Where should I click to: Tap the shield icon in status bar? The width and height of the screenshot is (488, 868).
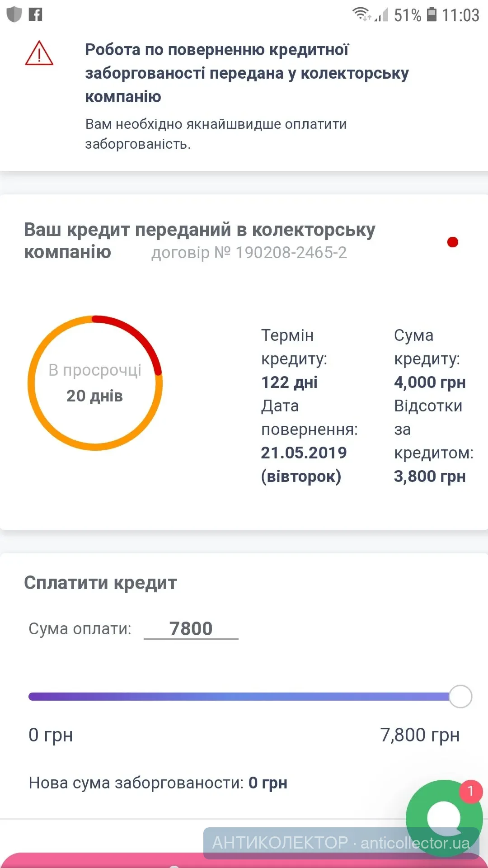pos(14,14)
